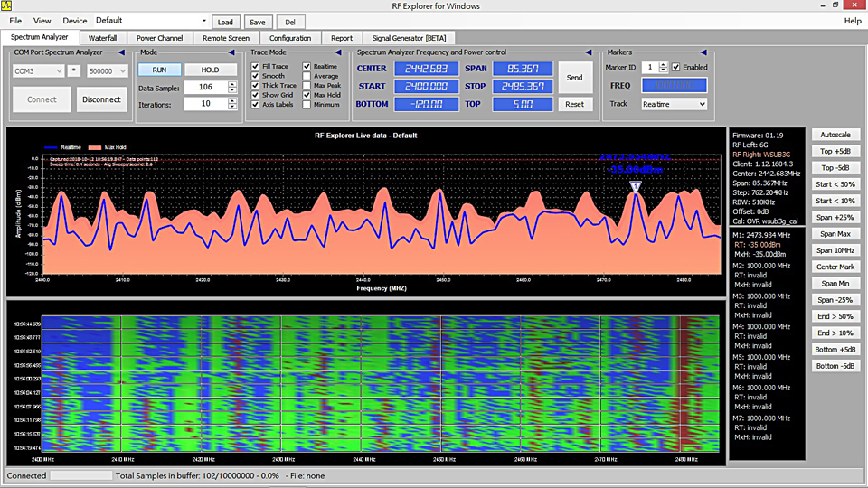This screenshot has height=488, width=868.
Task: Click the Autoscale button
Action: pos(835,135)
